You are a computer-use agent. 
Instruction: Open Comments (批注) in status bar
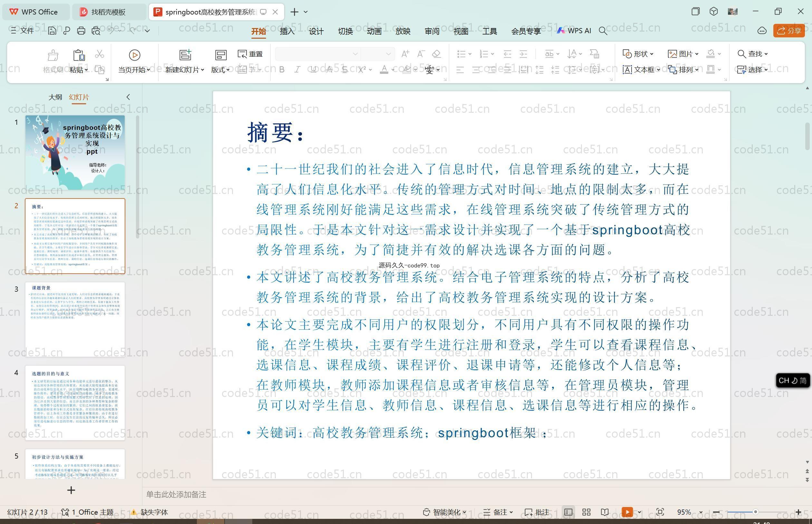[x=537, y=512]
